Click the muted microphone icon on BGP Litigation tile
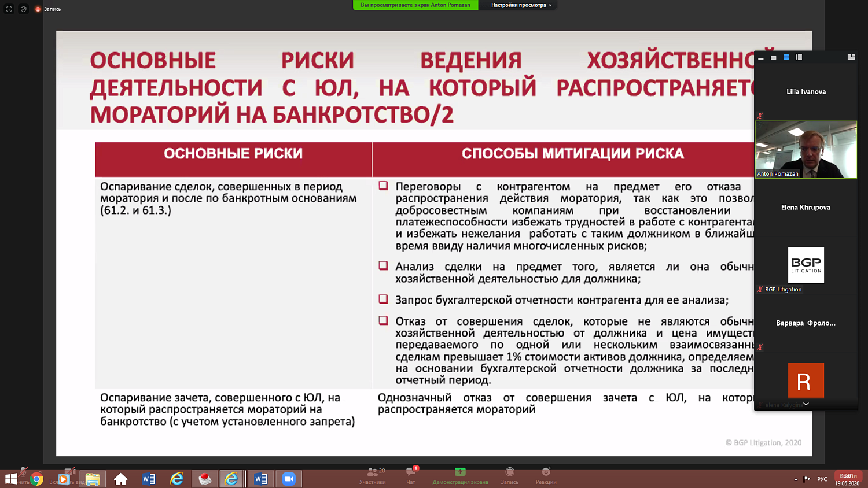The image size is (868, 488). [760, 289]
